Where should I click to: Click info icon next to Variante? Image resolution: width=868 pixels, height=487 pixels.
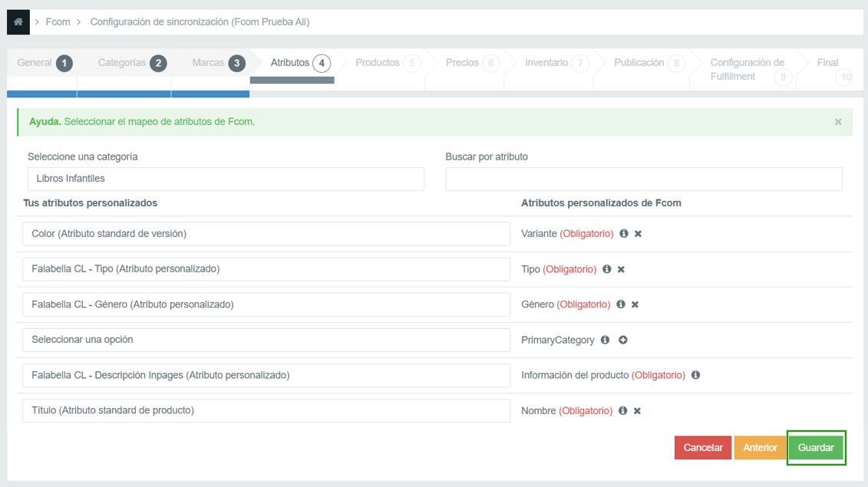(624, 233)
